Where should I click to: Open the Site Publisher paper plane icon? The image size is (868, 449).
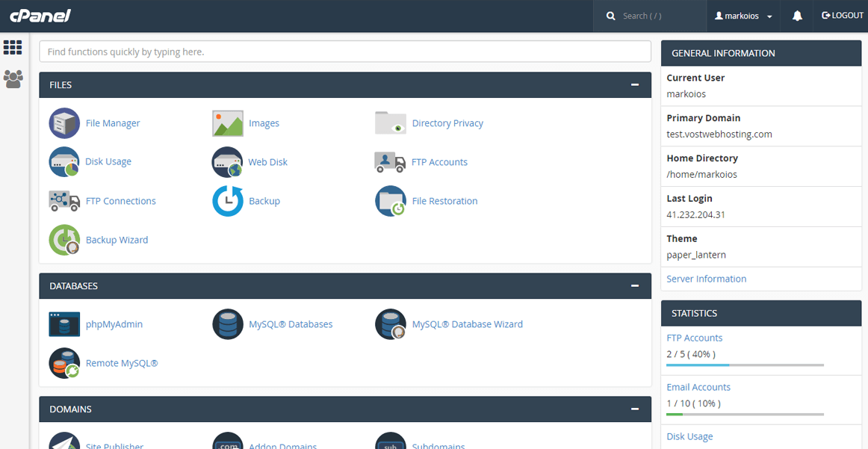(x=64, y=442)
